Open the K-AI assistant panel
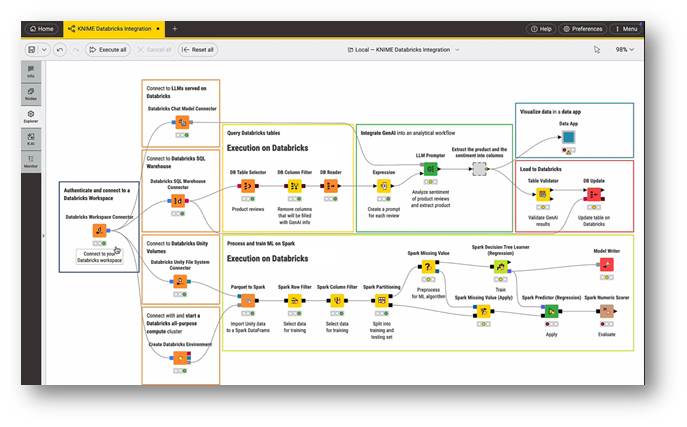Viewport: 687px width, 427px height. tap(31, 139)
